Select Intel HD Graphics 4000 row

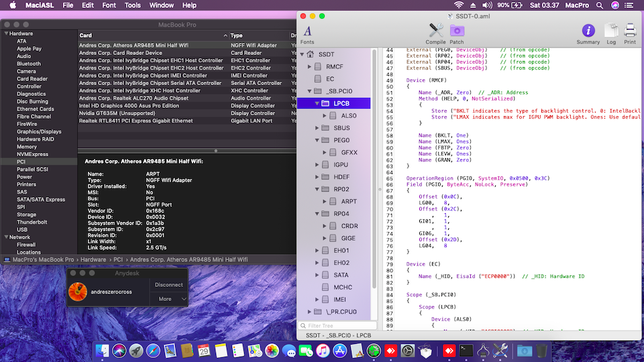187,106
